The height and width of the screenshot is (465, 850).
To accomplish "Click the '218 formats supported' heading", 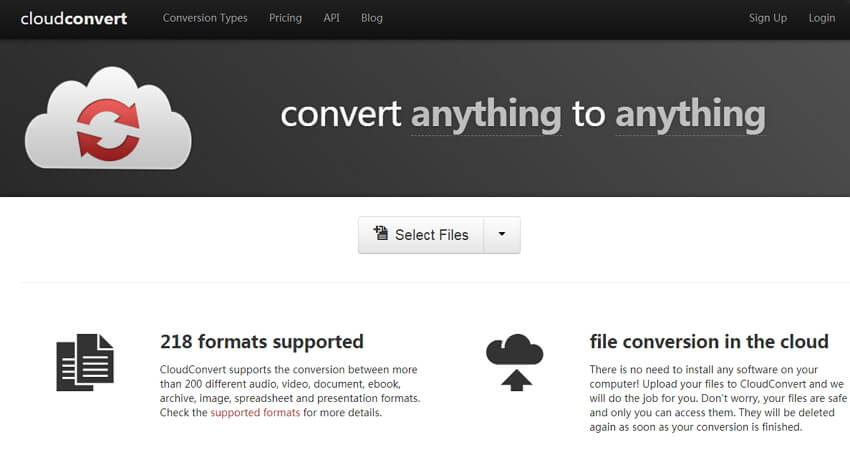I will click(x=262, y=342).
